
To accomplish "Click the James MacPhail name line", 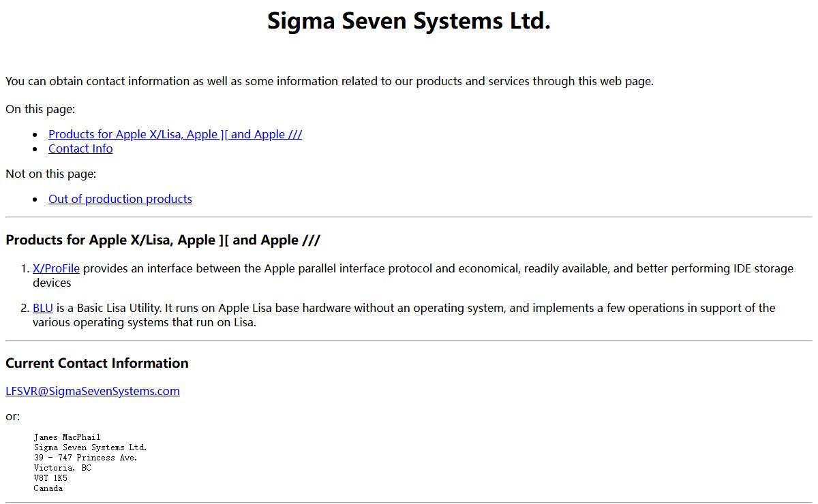I will [67, 437].
